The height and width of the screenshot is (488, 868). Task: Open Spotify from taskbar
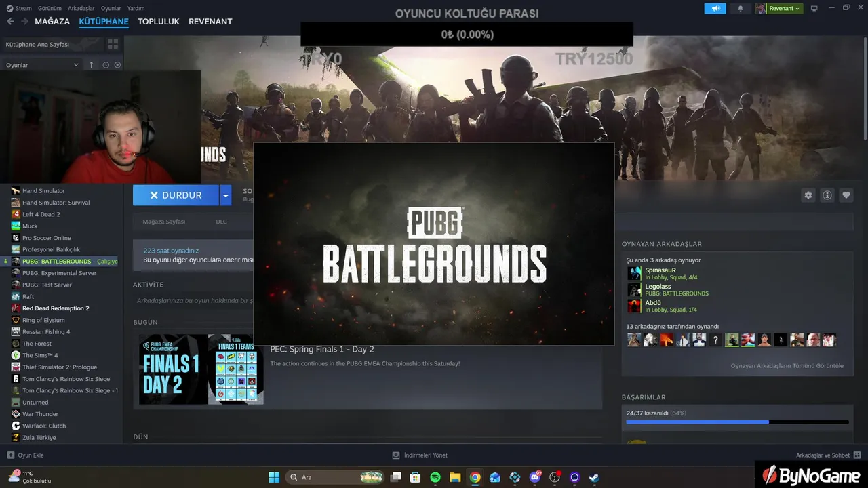435,477
